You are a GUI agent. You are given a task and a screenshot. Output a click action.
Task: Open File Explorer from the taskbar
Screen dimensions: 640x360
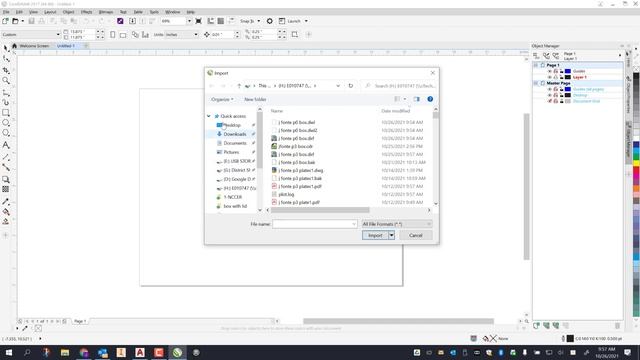[65, 353]
